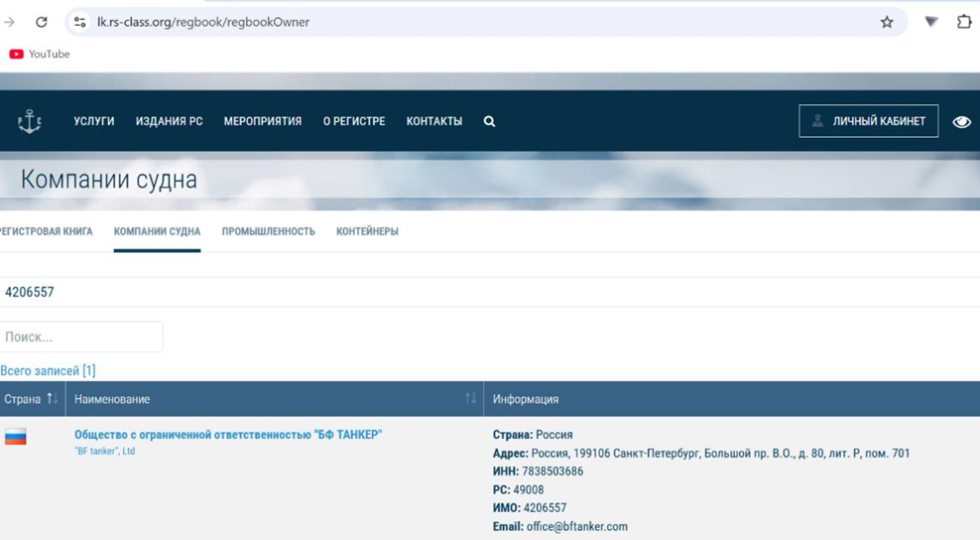Screen dimensions: 980x540
Task: Open the YouTube bookmark
Action: tap(40, 54)
